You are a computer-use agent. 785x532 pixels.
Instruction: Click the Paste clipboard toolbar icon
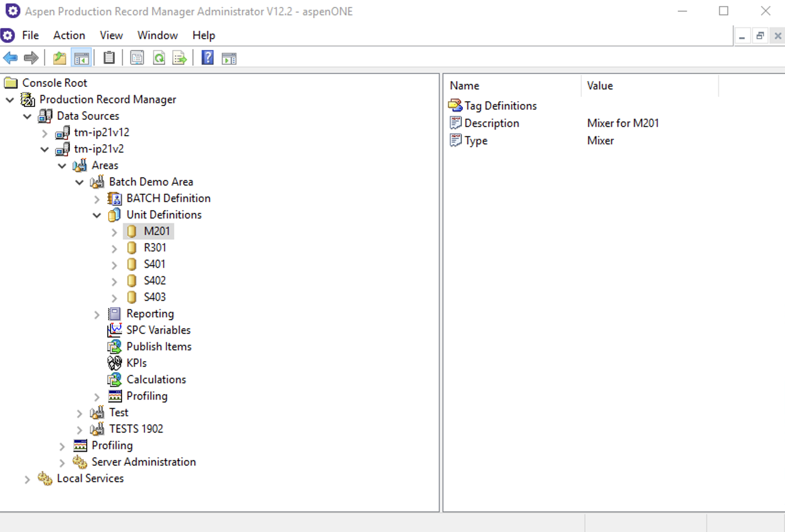109,58
